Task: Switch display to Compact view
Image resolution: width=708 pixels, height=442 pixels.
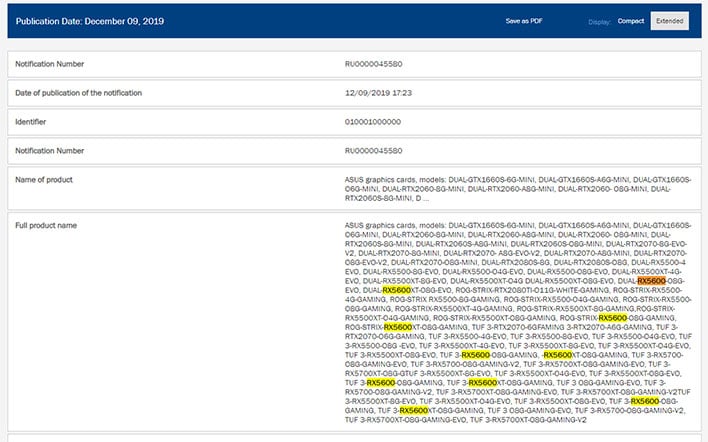Action: pyautogui.click(x=631, y=20)
